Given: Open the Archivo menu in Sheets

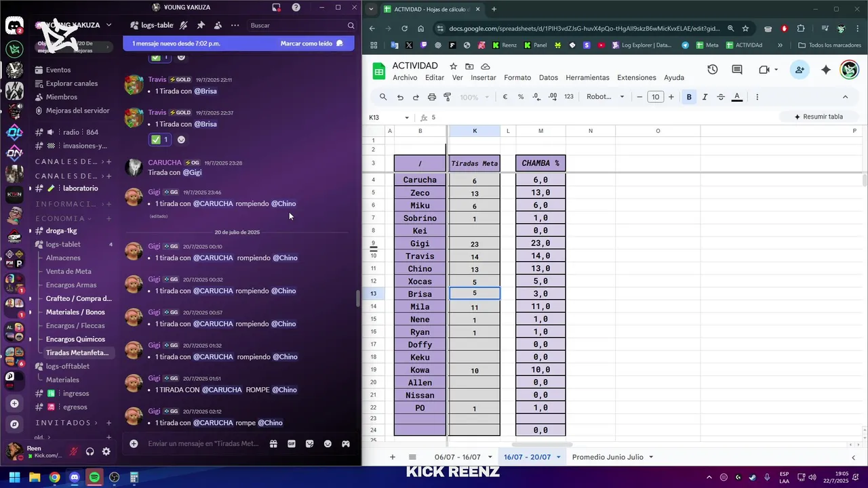Looking at the screenshot, I should tap(405, 78).
